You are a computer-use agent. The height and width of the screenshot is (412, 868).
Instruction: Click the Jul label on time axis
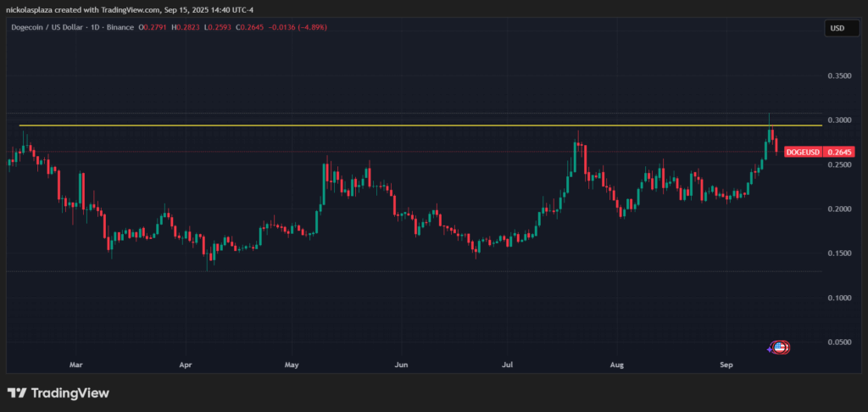coord(507,365)
